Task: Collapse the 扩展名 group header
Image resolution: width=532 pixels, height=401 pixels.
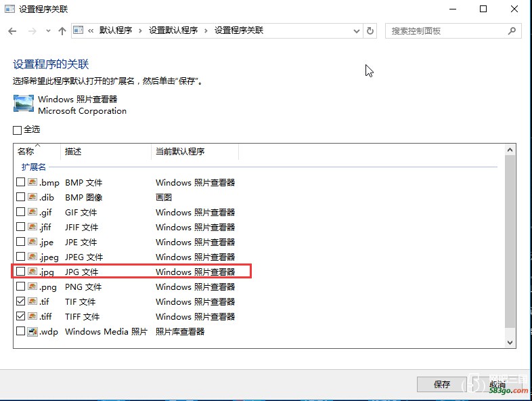Action: pyautogui.click(x=34, y=167)
